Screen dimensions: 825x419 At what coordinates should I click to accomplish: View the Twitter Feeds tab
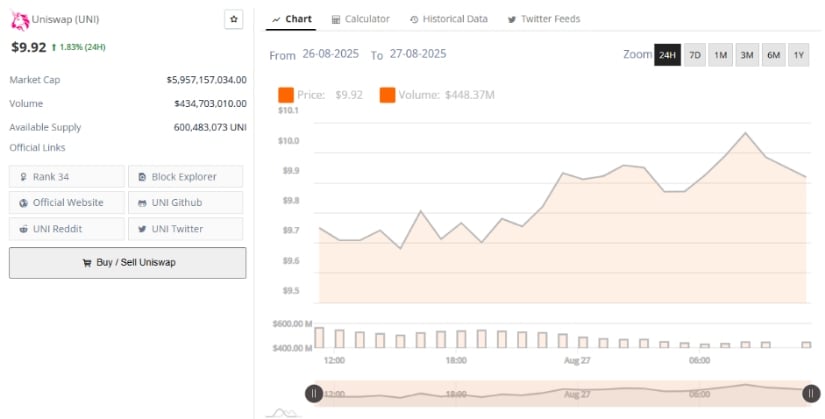[x=544, y=19]
